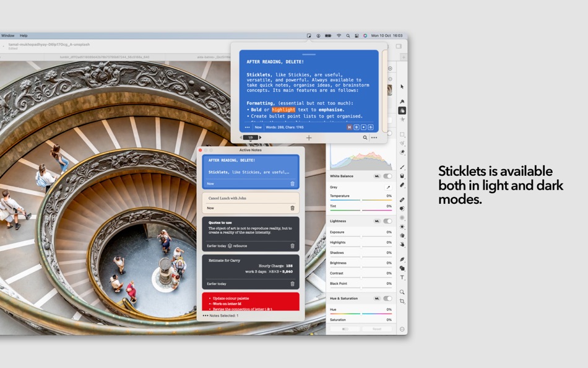588x368 pixels.
Task: Delete the 'Cancel Lunch with John' note
Action: coord(293,208)
